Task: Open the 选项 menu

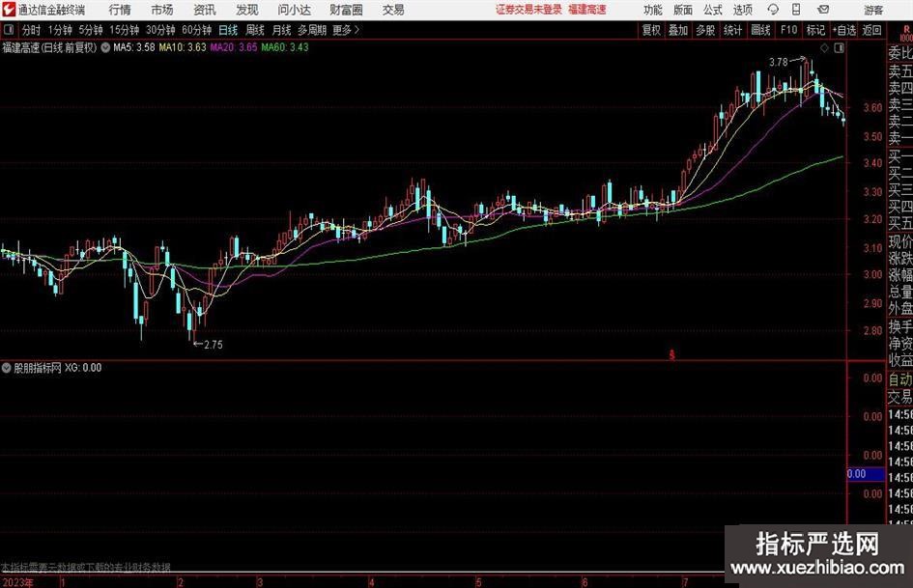Action: tap(742, 10)
